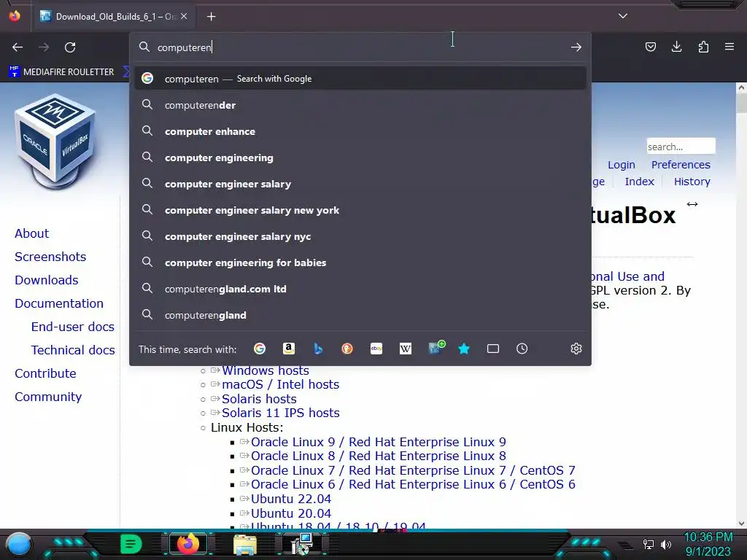Select the Download_Old_Builds_6_1 tab

click(x=113, y=17)
